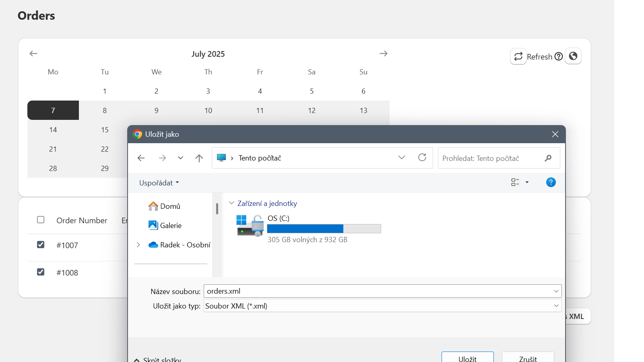Uncheck order #1008 checkbox
This screenshot has width=644, height=362.
coord(41,272)
